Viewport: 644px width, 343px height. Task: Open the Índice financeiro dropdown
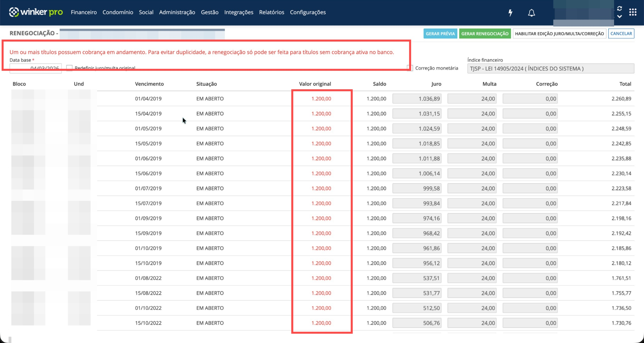coord(550,68)
